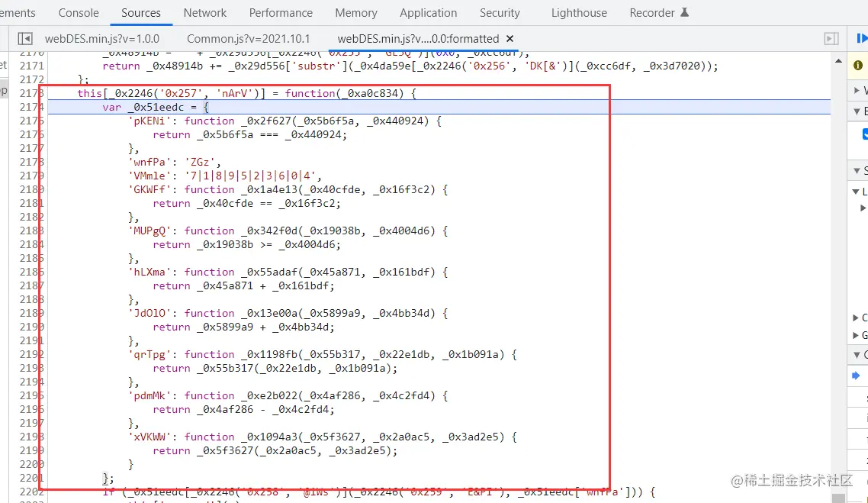This screenshot has width=868, height=503.
Task: Open the Lighthouse panel tab
Action: 579,13
